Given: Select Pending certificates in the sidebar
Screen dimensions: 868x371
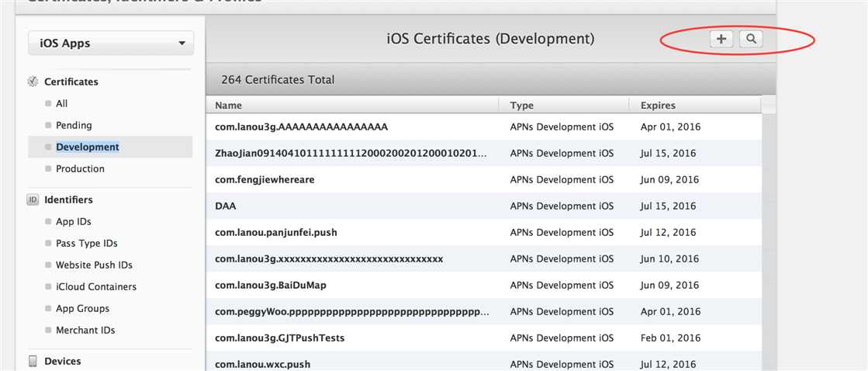Looking at the screenshot, I should point(74,125).
